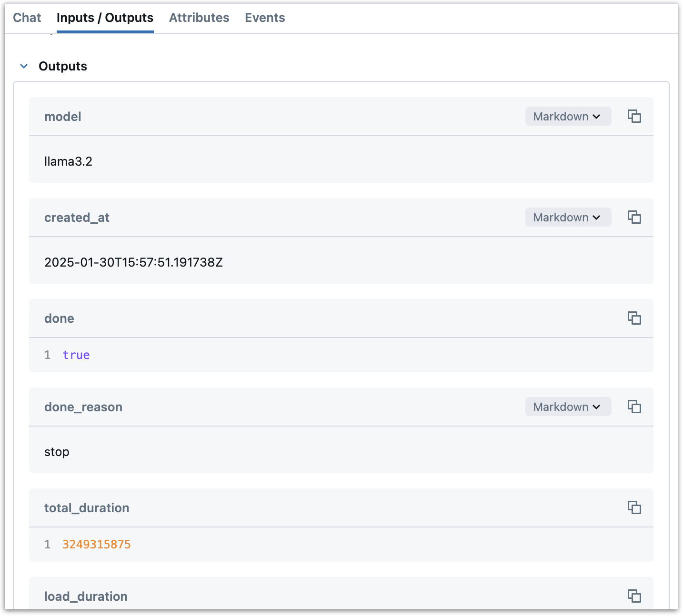Image resolution: width=683 pixels, height=616 pixels.
Task: Click the 3249315875 duration number
Action: (96, 545)
